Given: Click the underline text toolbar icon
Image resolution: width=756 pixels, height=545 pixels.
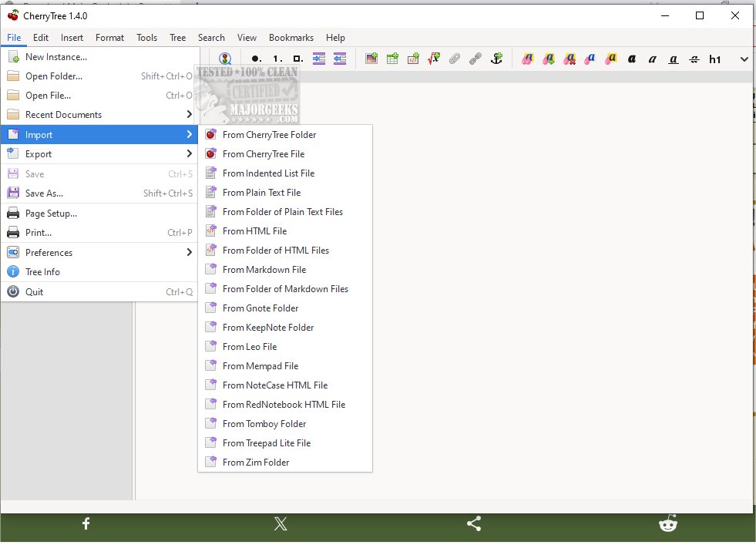Looking at the screenshot, I should 674,59.
